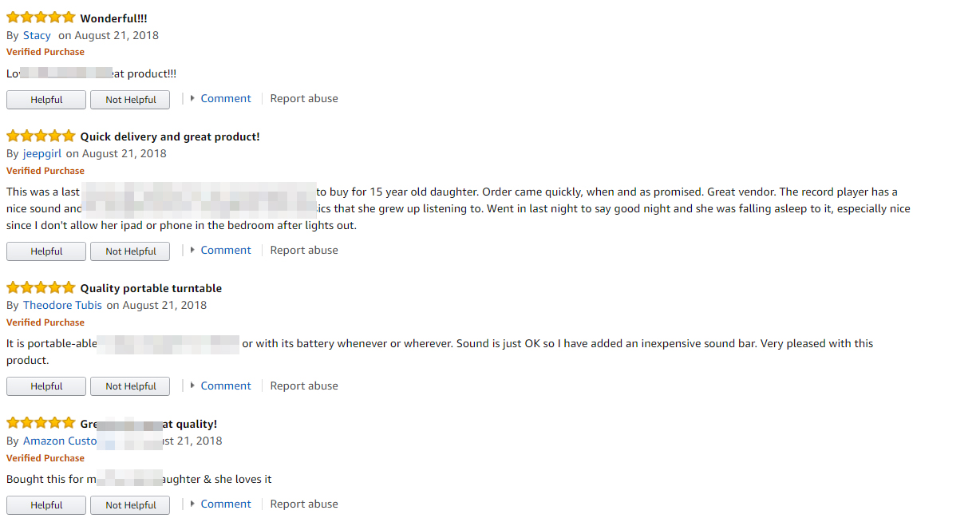Click star rating of 'Wonderful!!!' review
Image resolution: width=980 pixels, height=530 pixels.
(x=41, y=18)
